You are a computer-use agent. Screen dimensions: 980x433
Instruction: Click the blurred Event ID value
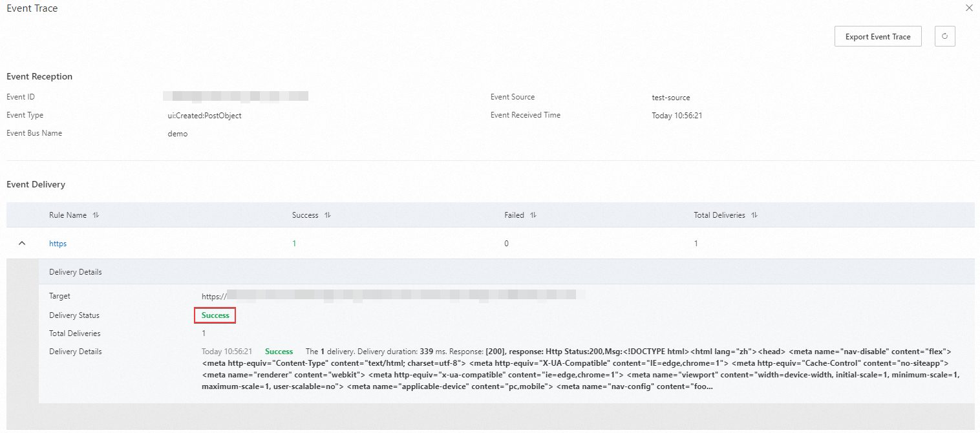236,96
